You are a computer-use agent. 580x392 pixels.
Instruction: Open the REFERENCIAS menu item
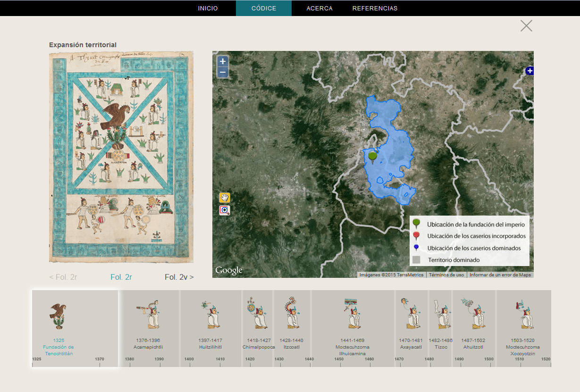pos(375,8)
